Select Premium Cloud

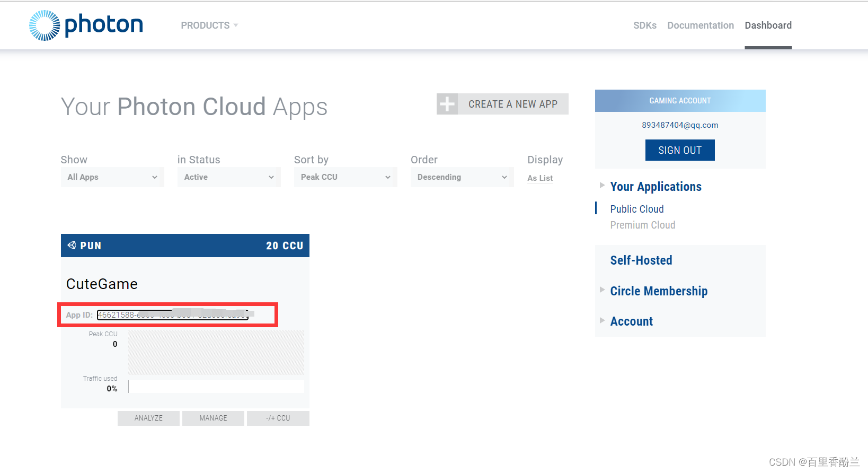[643, 225]
